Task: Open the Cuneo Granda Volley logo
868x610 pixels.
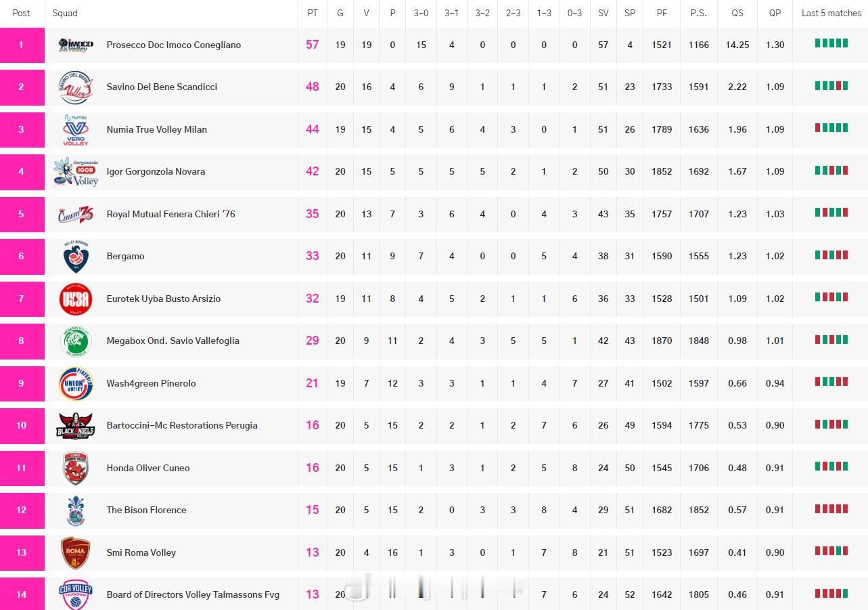Action: click(76, 468)
